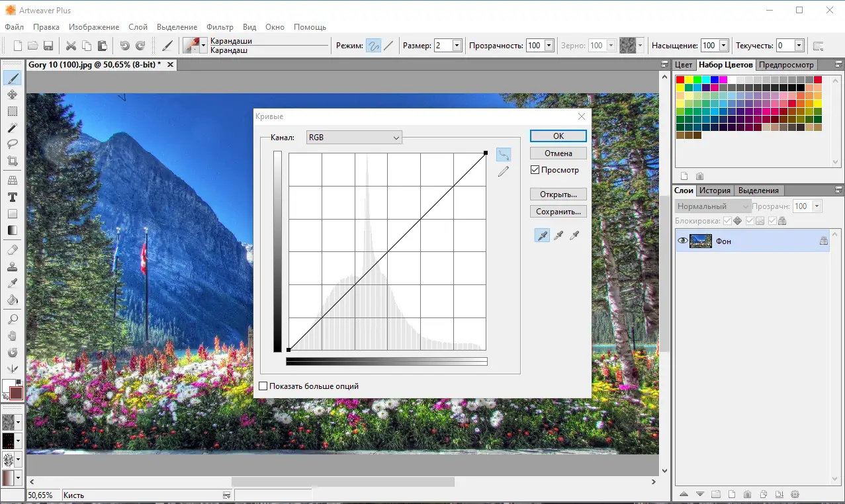Select the Zoom magnifier tool
Viewport: 845px width, 504px height.
coord(13,319)
